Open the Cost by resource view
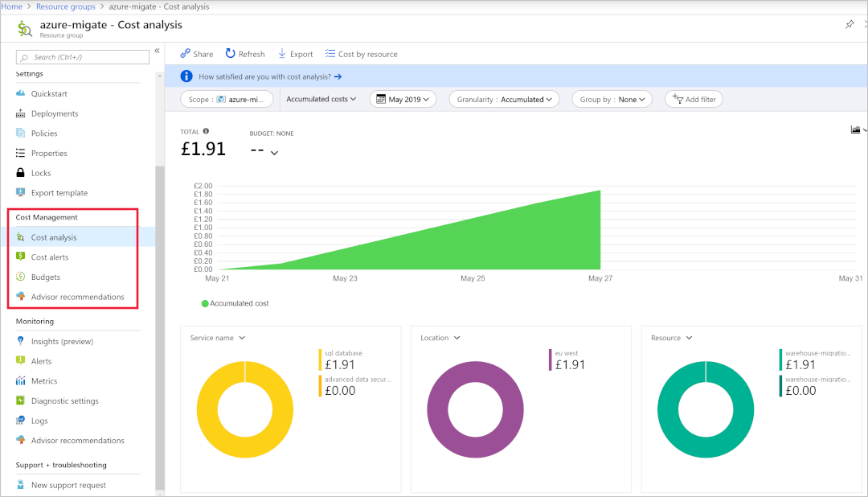Image resolution: width=868 pixels, height=497 pixels. [361, 54]
